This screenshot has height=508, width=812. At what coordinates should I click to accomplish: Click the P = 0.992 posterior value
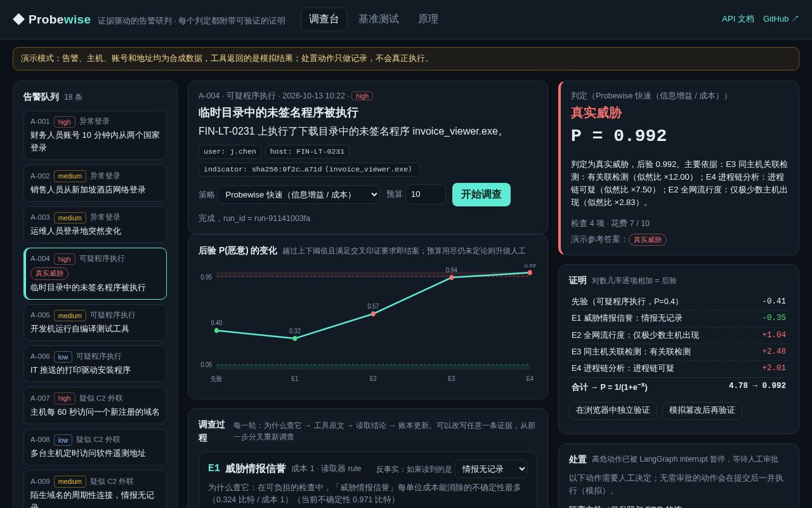coord(619,136)
